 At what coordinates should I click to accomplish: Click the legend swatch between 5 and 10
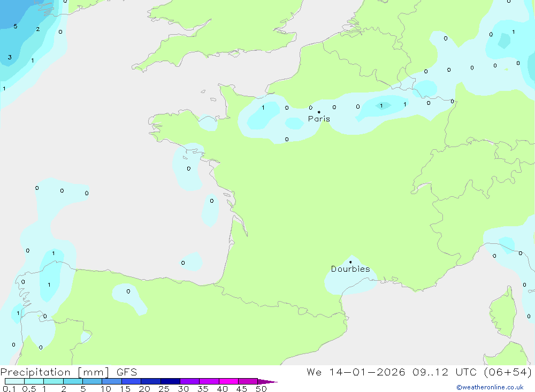click(93, 381)
